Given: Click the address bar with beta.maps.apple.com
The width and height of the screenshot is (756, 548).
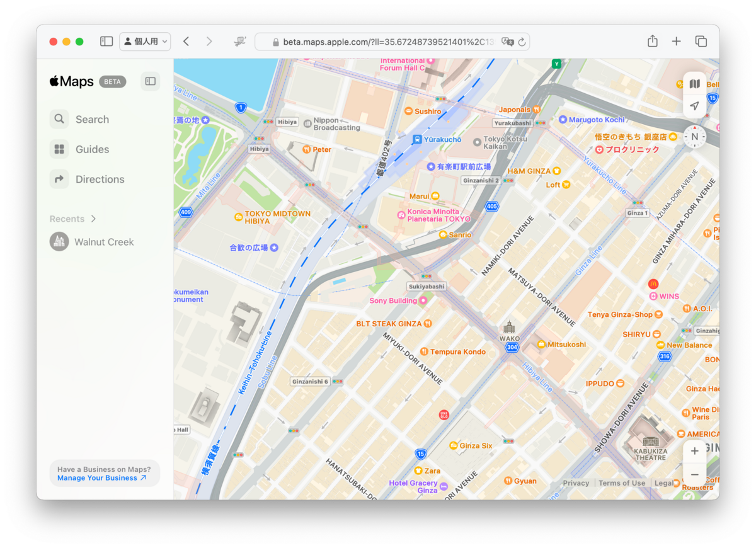Looking at the screenshot, I should pos(392,42).
